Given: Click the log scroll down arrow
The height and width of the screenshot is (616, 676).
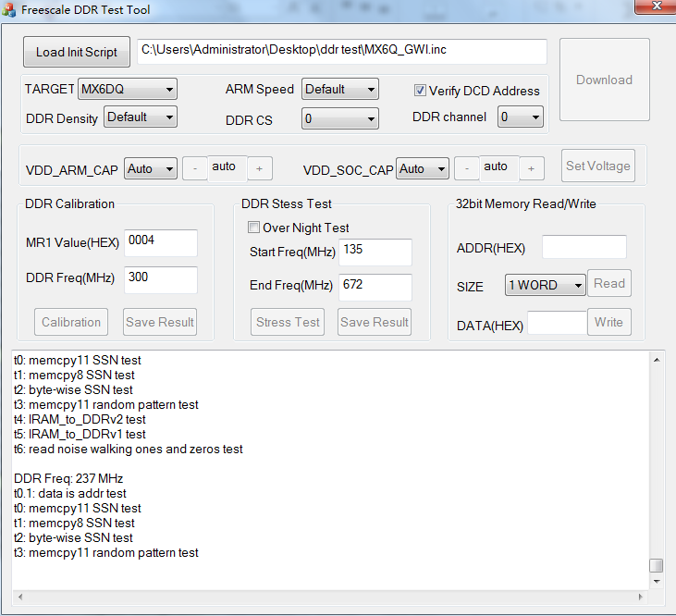Looking at the screenshot, I should [657, 582].
